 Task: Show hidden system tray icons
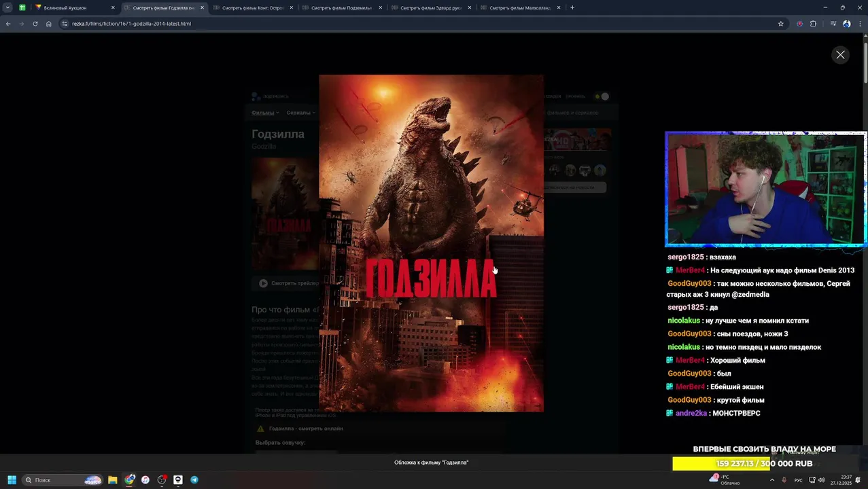771,480
